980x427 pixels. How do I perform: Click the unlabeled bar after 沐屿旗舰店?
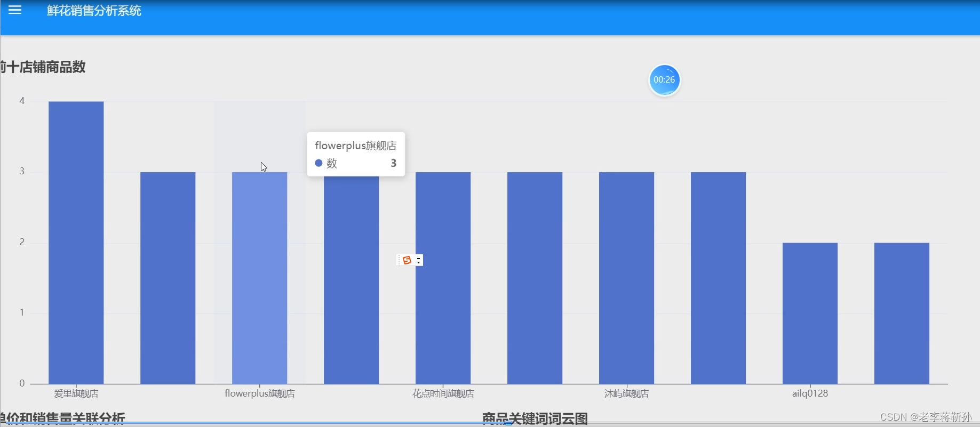click(x=719, y=278)
